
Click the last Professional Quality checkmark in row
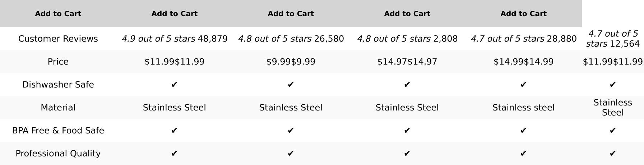pyautogui.click(x=612, y=154)
